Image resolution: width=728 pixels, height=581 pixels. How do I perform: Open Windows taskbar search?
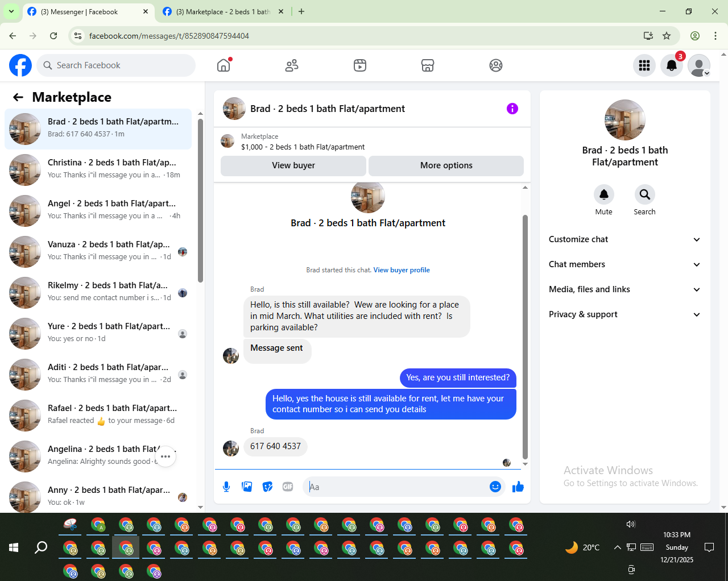[x=41, y=547]
